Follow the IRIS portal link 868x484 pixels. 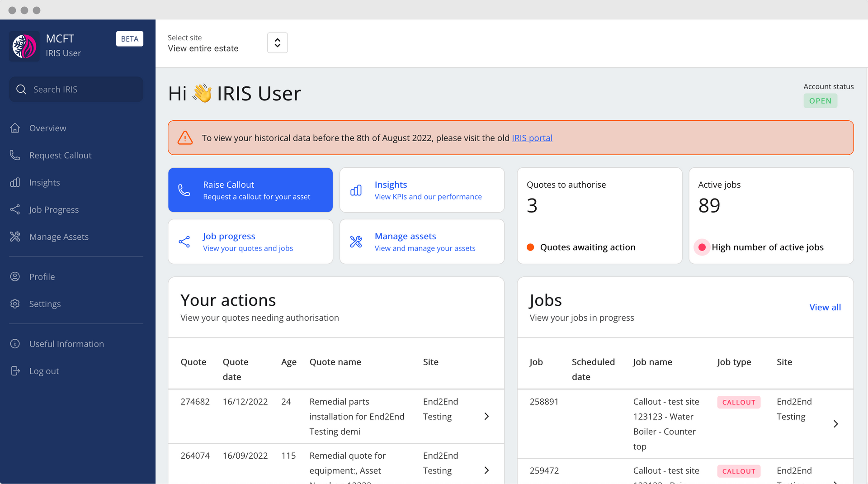[532, 138]
